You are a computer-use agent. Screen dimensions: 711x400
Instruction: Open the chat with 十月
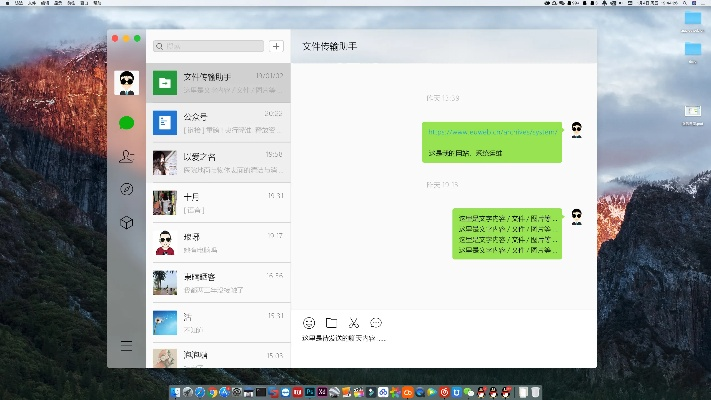click(218, 203)
